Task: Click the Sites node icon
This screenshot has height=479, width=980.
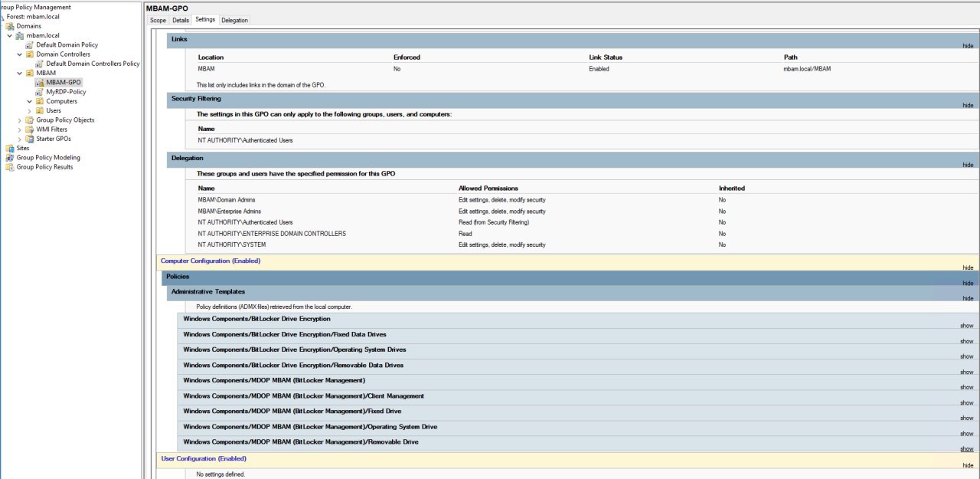Action: point(10,148)
